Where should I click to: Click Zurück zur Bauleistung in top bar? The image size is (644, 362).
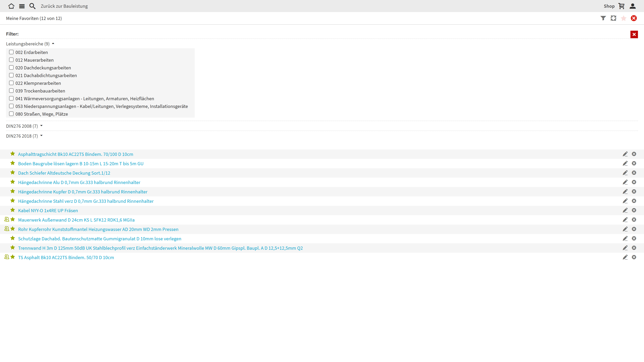click(x=64, y=6)
